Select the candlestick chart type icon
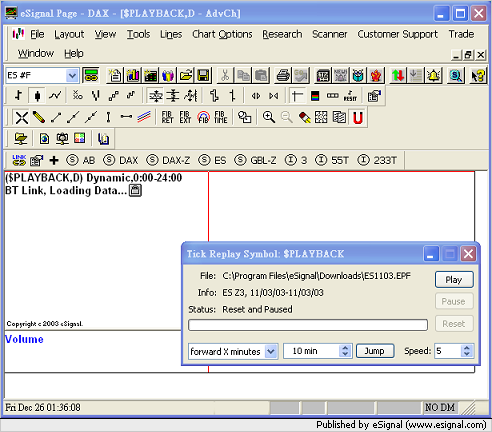492x432 pixels. click(x=37, y=96)
